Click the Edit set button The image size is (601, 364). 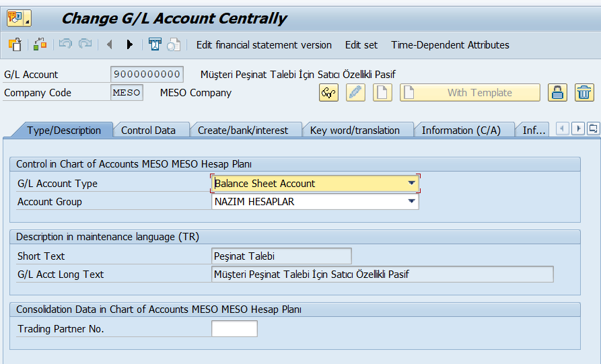(x=361, y=45)
